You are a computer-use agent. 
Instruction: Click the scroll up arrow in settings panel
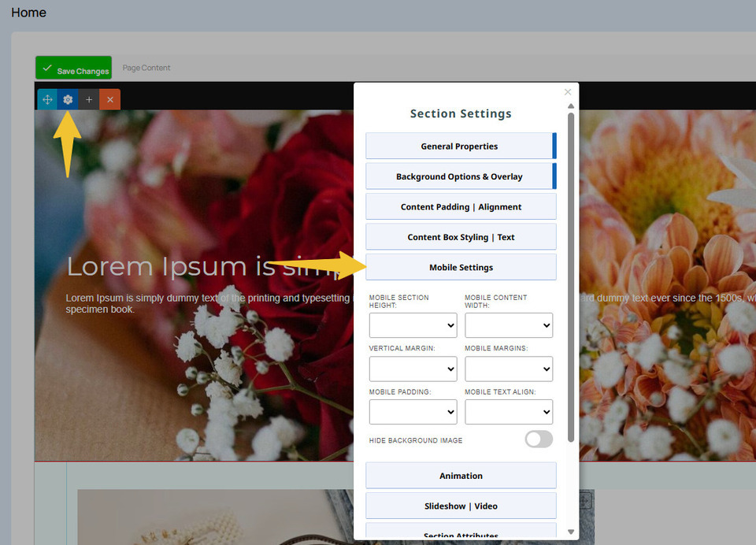(571, 106)
